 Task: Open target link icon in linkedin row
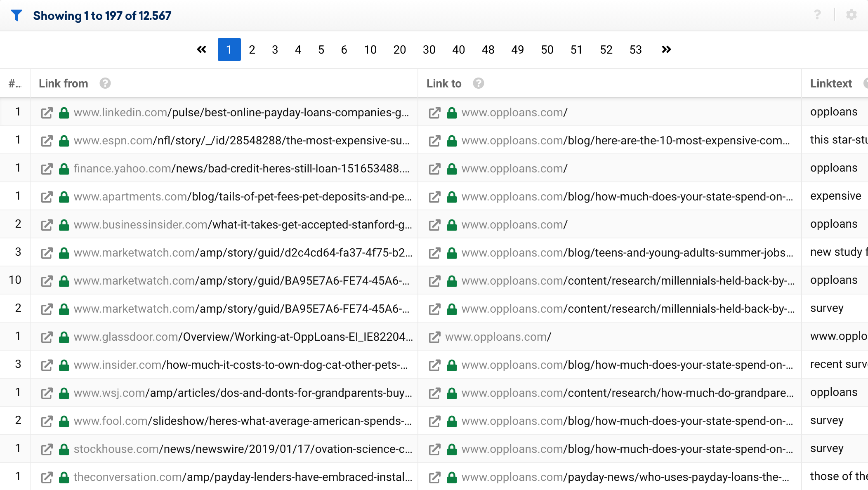pos(435,113)
